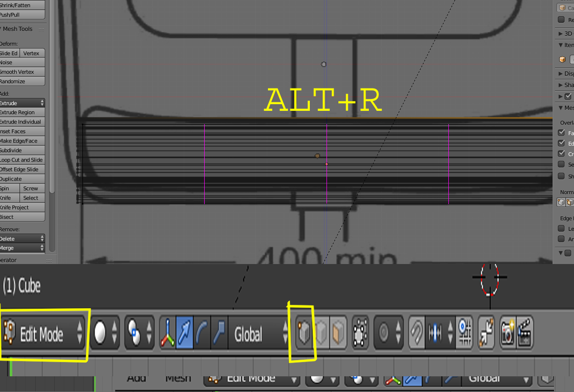This screenshot has width=574, height=392.
Task: Open the Merge dropdown under Remove
Action: [22, 248]
